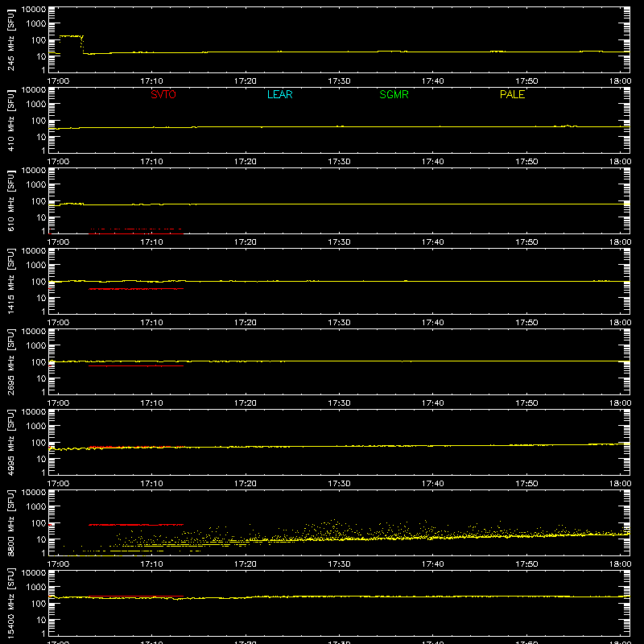This screenshot has height=644, width=644.
Task: Click the yellow PALE station label
Action: tap(512, 94)
